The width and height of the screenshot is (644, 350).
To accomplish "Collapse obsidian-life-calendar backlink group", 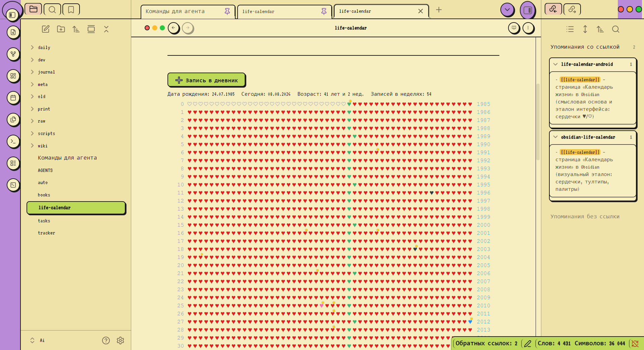I will click(555, 137).
